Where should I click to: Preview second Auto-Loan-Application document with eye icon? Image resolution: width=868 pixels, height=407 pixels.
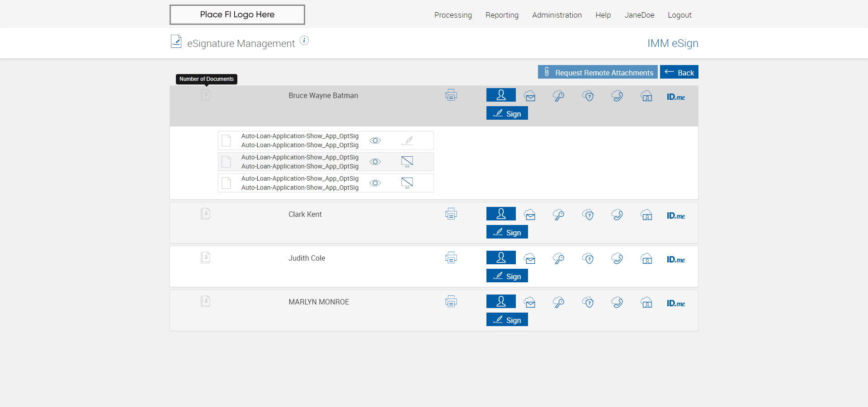375,162
